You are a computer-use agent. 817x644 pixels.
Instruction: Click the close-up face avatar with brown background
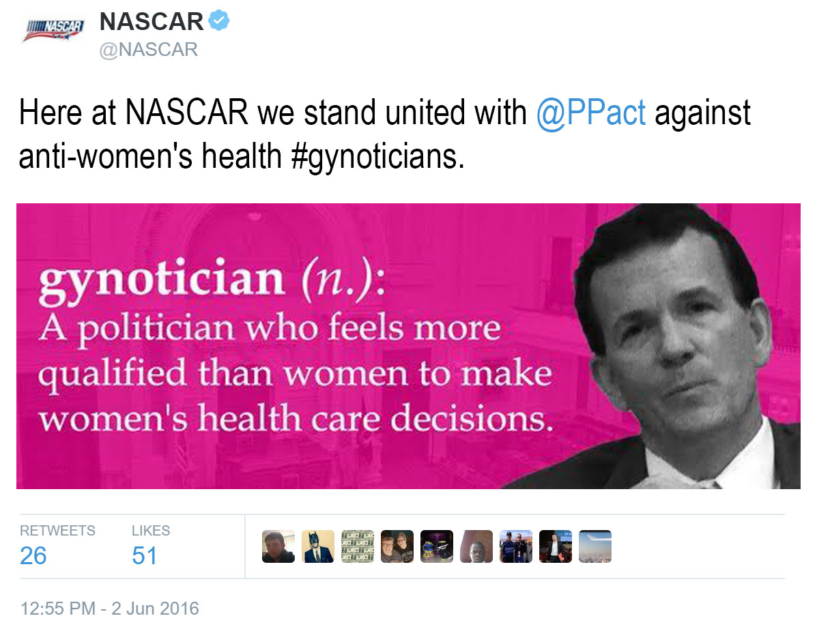(x=476, y=546)
